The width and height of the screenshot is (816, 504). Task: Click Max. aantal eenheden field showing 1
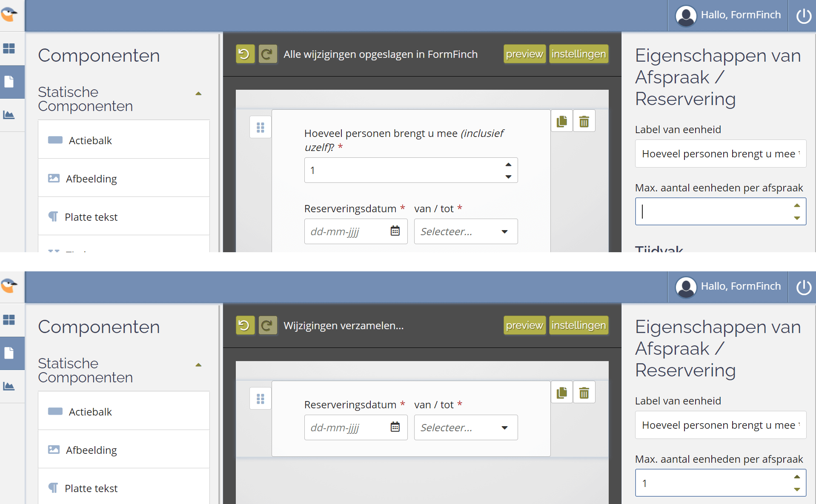(721, 483)
